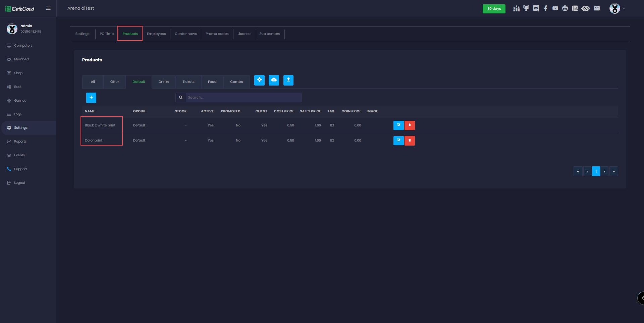
Task: Click the cloud download button above products
Action: click(274, 80)
